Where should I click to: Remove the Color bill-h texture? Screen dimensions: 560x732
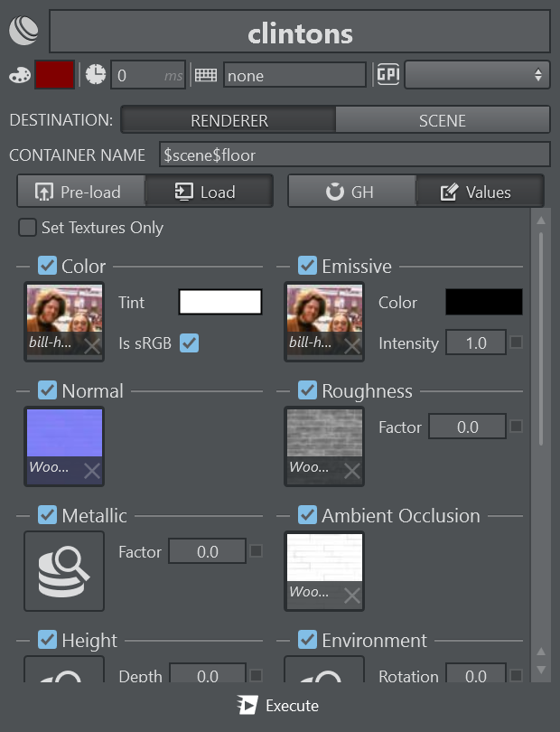[x=92, y=346]
